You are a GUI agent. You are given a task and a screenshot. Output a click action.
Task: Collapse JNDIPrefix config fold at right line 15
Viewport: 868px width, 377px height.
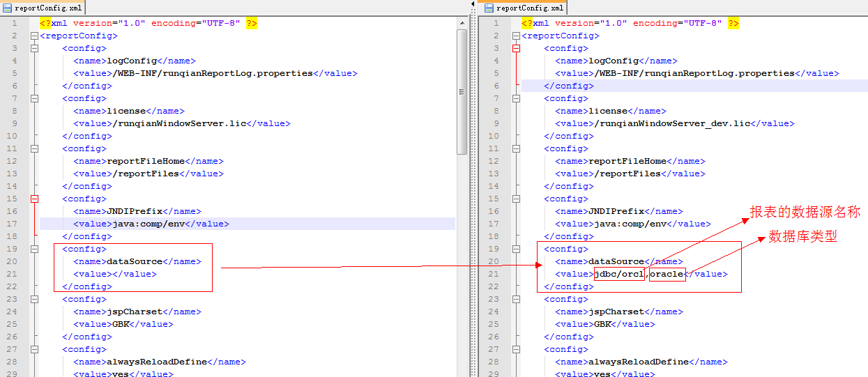pos(516,199)
